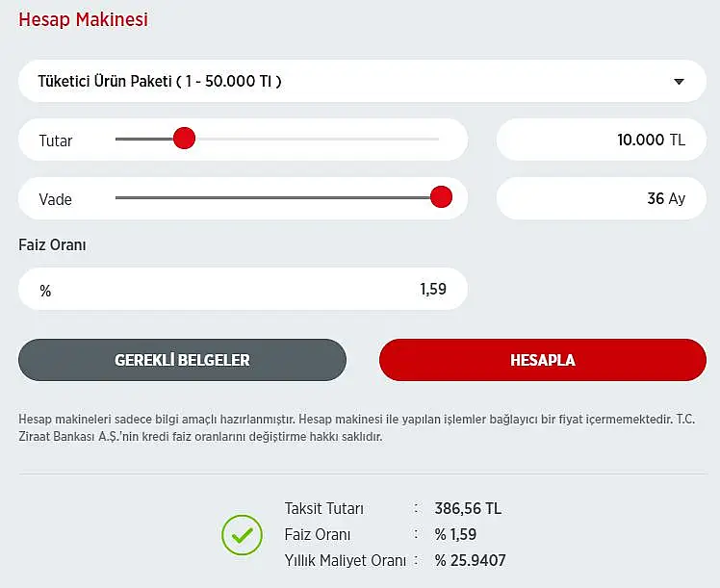
Task: Click the Tutar label
Action: (x=56, y=141)
